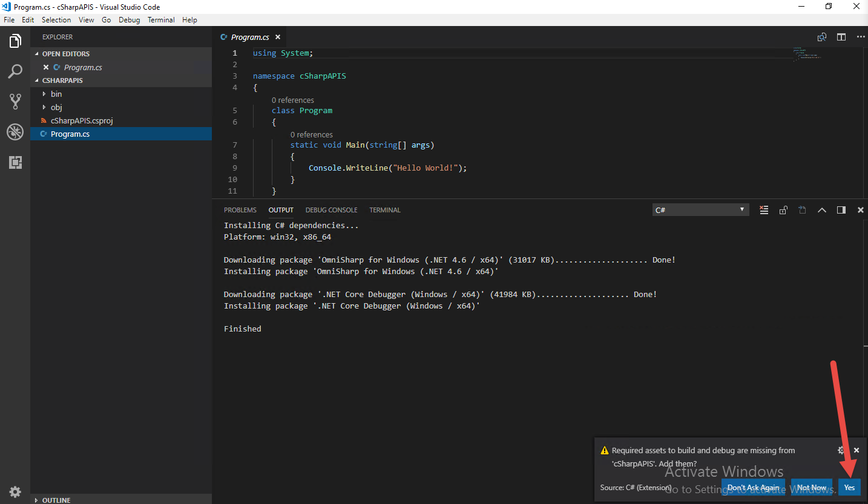This screenshot has width=868, height=504.
Task: Click the EXPLORER panel title
Action: (x=58, y=37)
